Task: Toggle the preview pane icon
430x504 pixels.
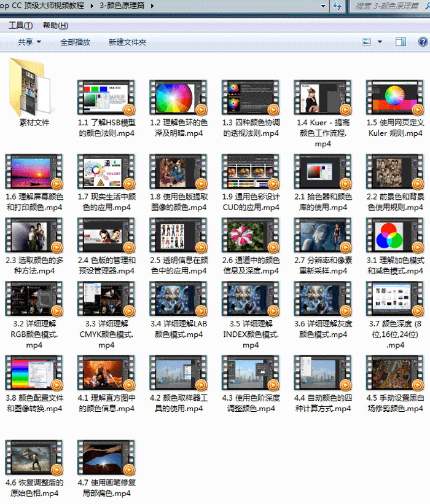Action: click(x=401, y=42)
